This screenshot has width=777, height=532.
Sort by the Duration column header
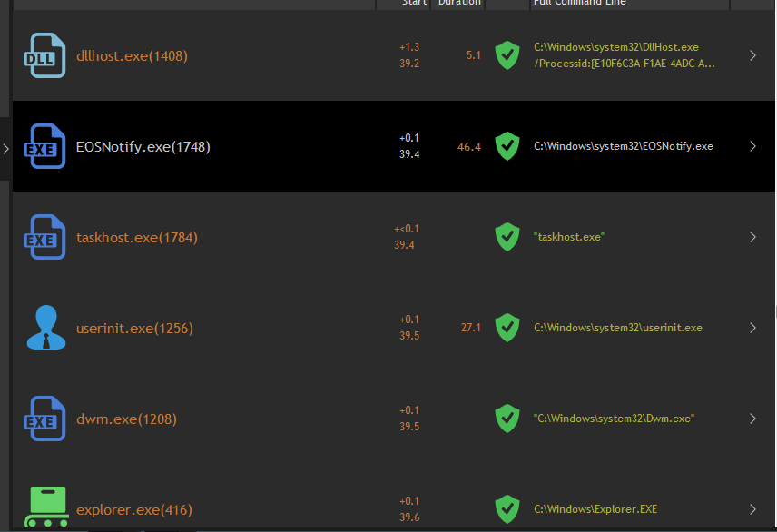pyautogui.click(x=459, y=3)
